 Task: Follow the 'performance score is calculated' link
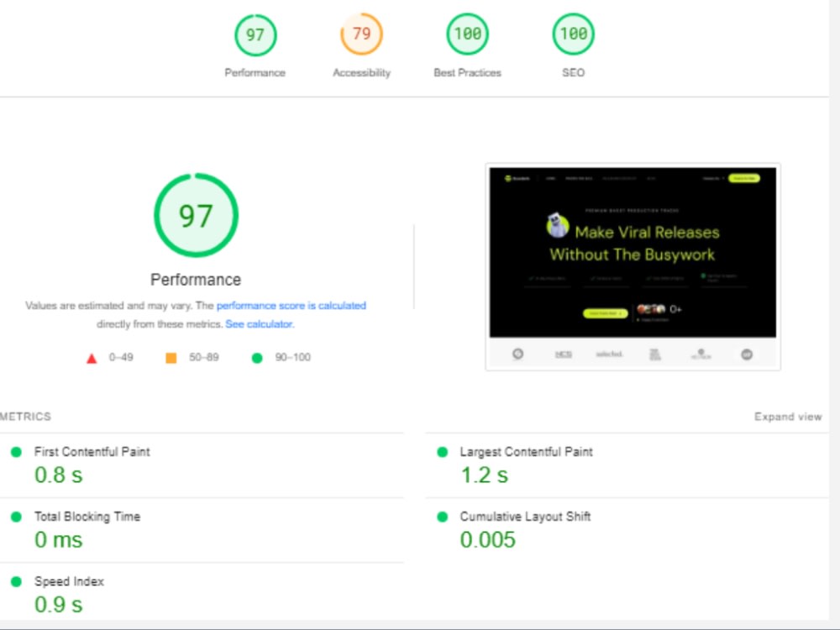click(x=291, y=306)
